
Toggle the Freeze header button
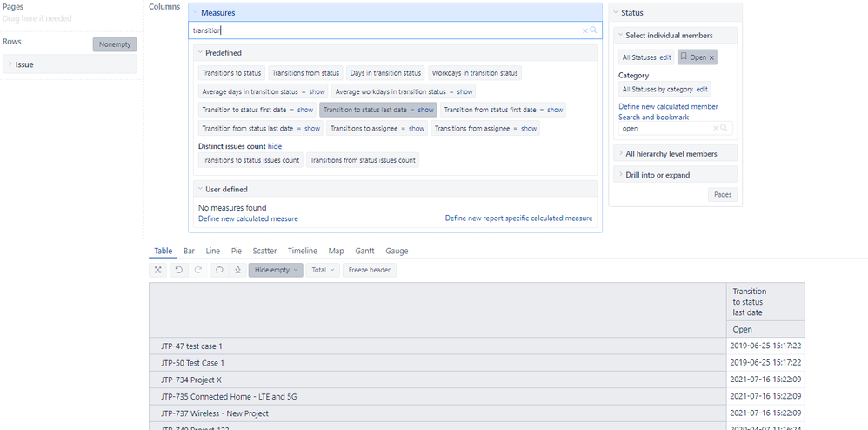370,270
